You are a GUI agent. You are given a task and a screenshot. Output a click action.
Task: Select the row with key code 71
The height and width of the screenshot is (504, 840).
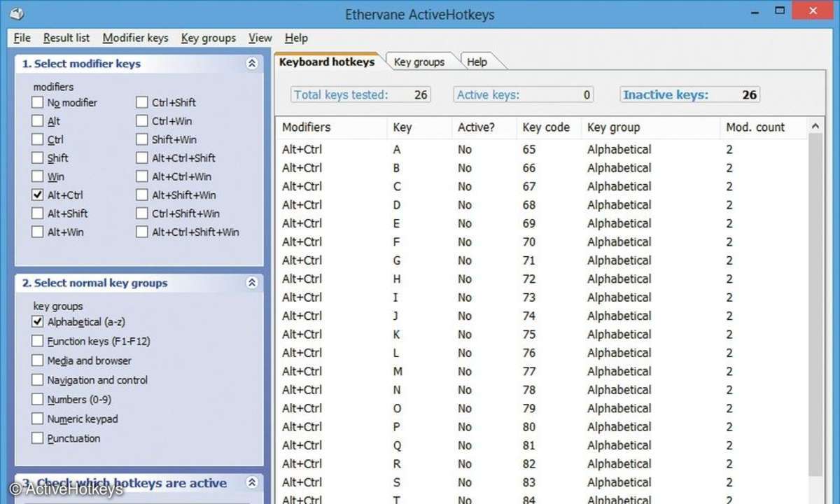tap(542, 260)
